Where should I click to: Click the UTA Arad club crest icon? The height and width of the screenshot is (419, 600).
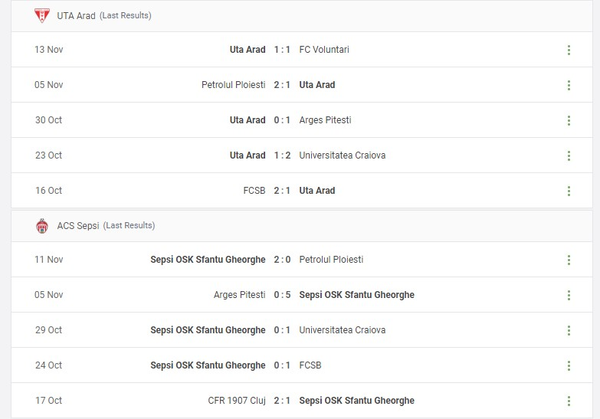(x=41, y=16)
